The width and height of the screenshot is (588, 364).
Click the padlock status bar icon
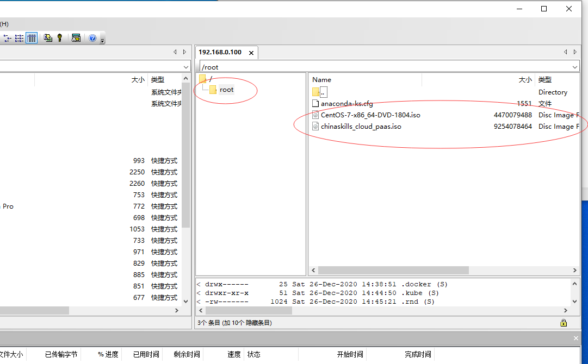(x=564, y=323)
